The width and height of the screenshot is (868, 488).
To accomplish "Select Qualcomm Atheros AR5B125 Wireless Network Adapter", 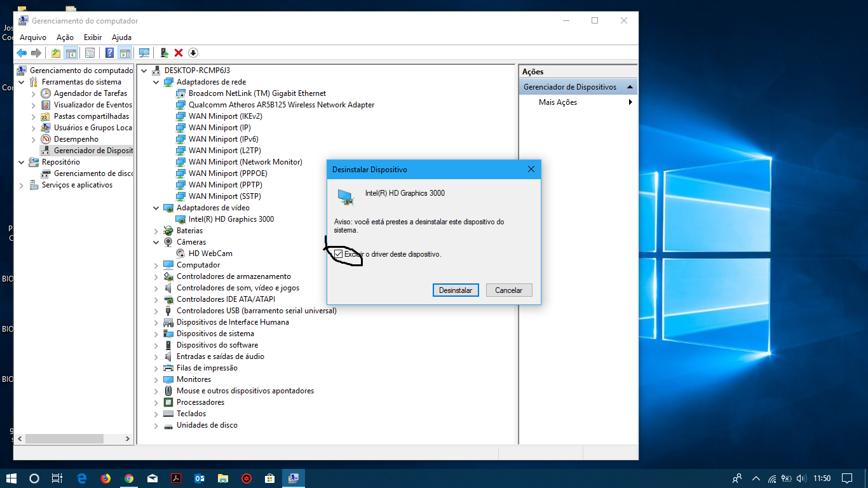I will click(x=281, y=105).
